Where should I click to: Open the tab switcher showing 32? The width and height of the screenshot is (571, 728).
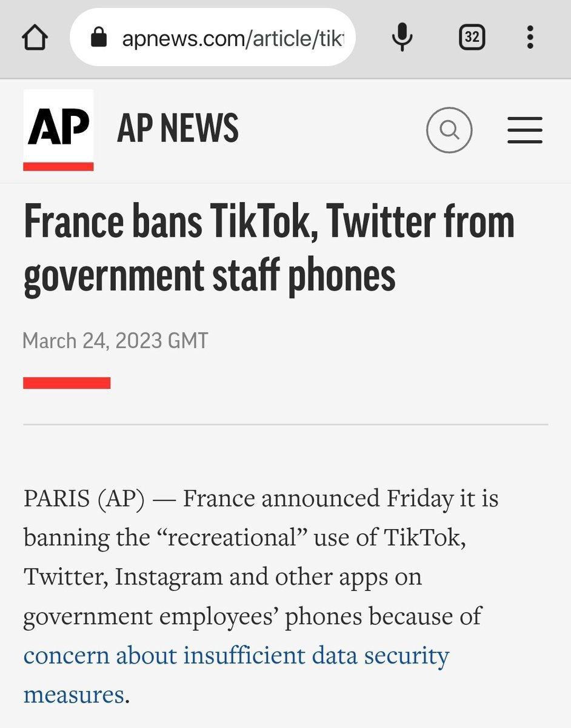tap(472, 38)
